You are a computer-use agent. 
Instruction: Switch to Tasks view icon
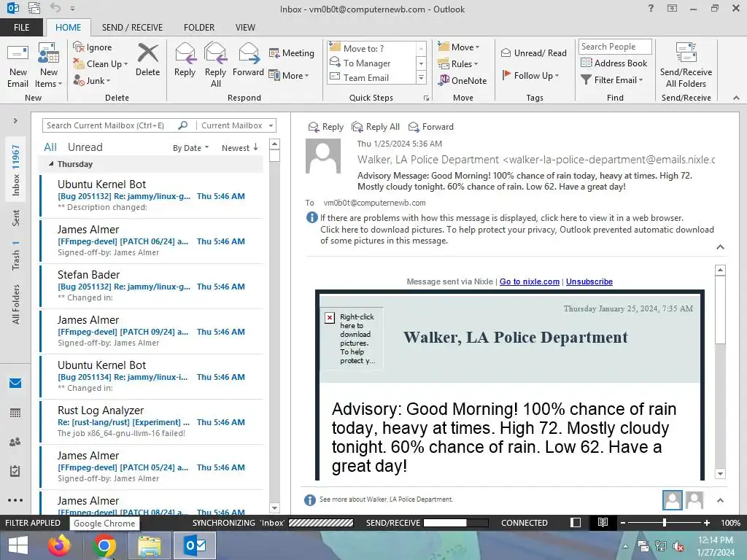15,471
